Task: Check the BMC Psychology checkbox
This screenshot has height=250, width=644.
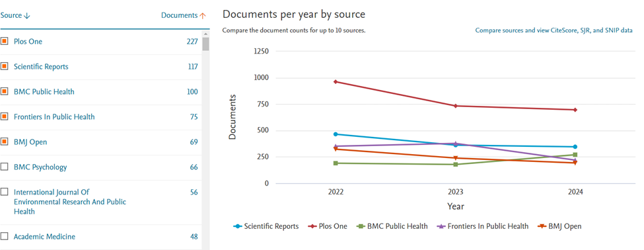Action: coord(5,167)
